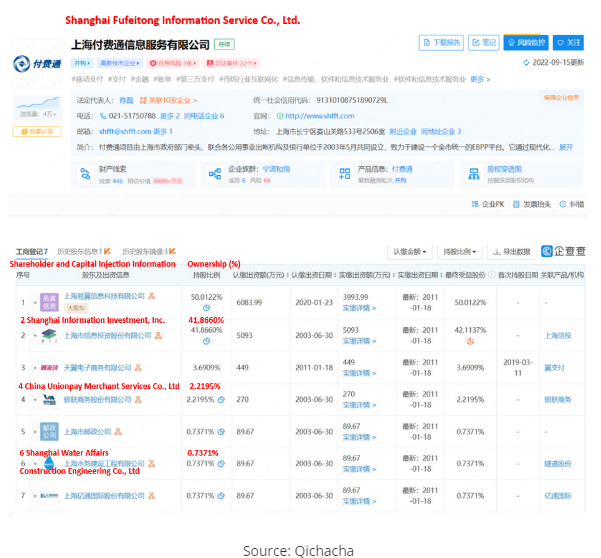Screen dimensions: 601x558
Task: Open related product 隧道股份
Action: point(558,464)
